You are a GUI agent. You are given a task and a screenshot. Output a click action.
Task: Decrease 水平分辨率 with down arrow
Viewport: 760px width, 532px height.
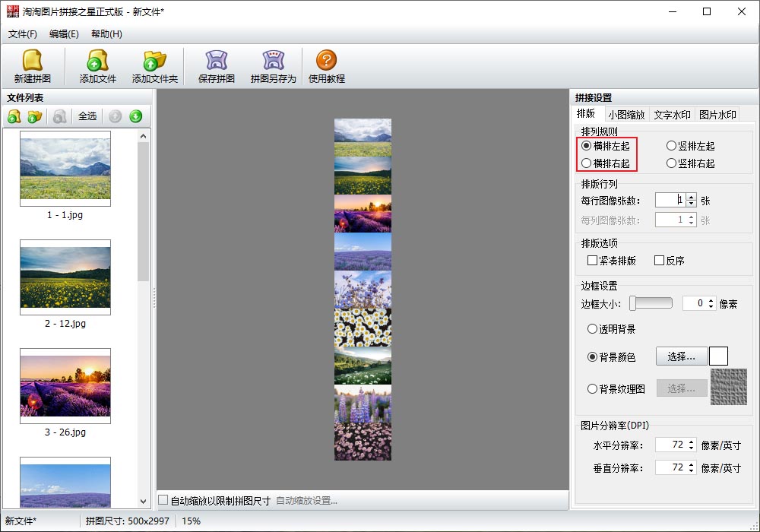point(692,448)
